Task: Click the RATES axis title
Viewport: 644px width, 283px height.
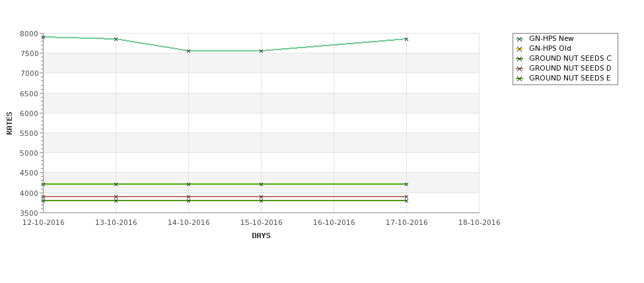Action: (x=9, y=123)
